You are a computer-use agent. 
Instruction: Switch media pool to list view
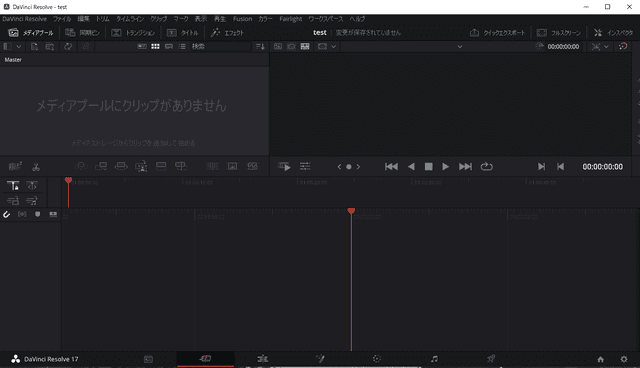[182, 47]
